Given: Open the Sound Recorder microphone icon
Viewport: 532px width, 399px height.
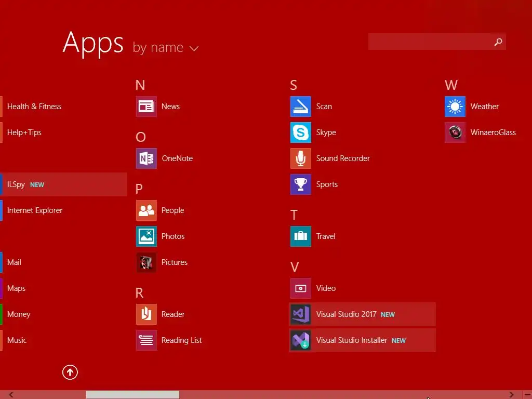Looking at the screenshot, I should point(301,158).
